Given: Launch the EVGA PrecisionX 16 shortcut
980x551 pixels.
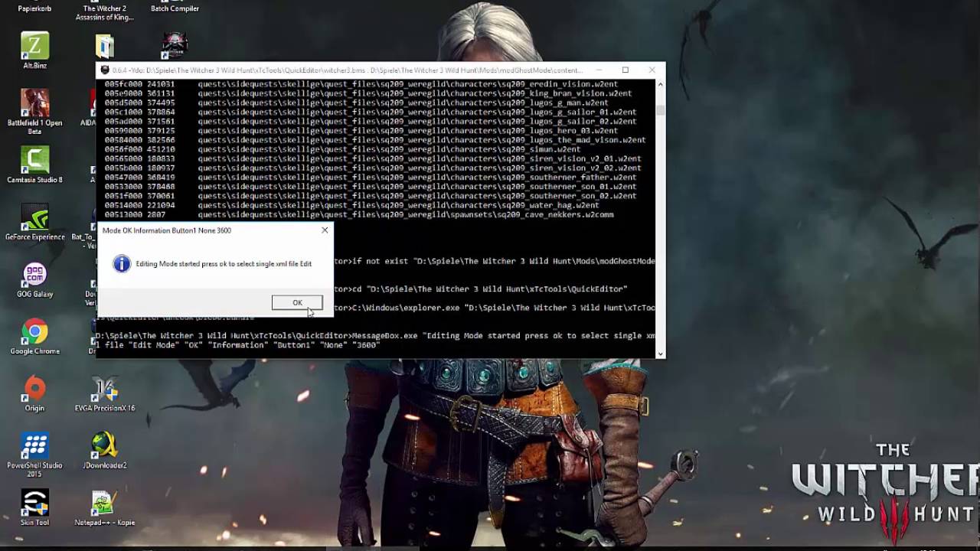Looking at the screenshot, I should 104,393.
